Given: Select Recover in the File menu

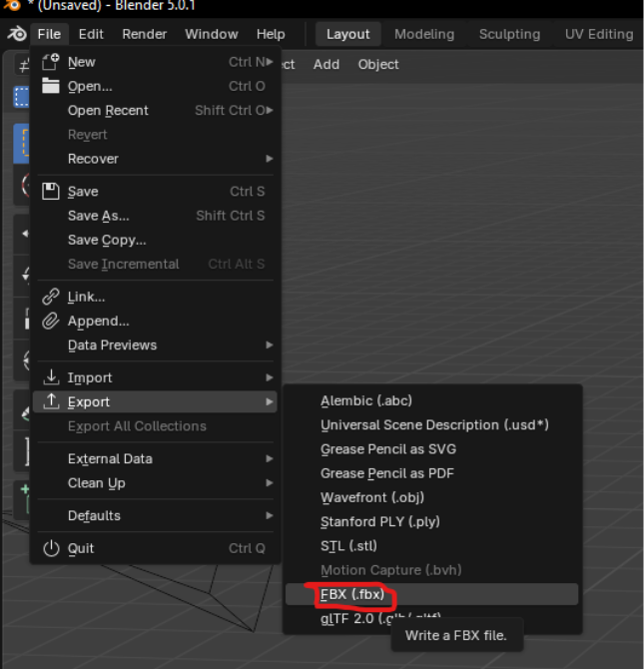Looking at the screenshot, I should 156,159.
